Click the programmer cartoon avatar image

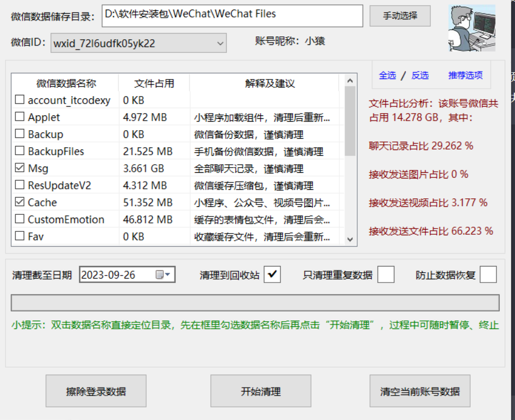point(472,28)
